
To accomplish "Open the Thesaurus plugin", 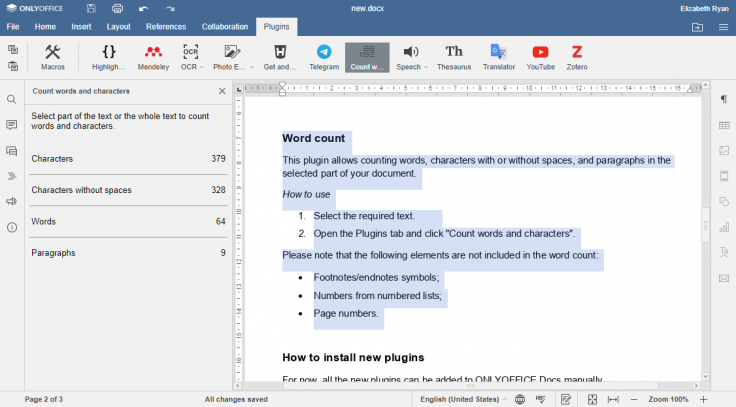I will (454, 57).
